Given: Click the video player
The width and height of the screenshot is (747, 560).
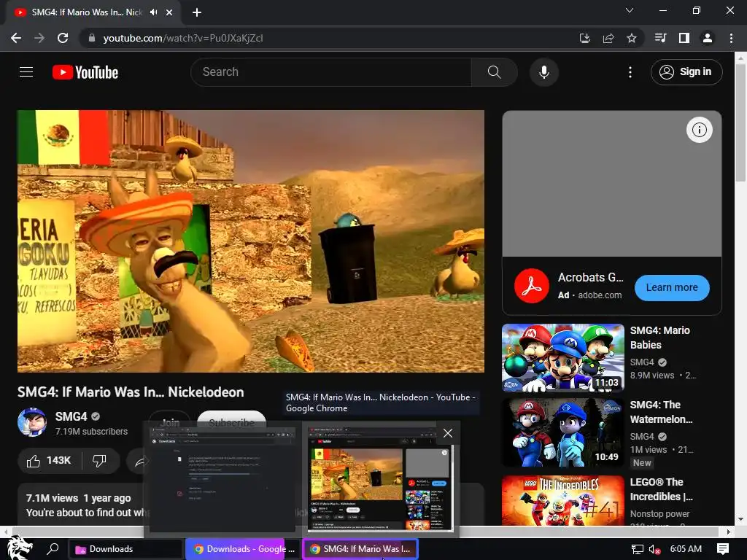Looking at the screenshot, I should coord(251,241).
